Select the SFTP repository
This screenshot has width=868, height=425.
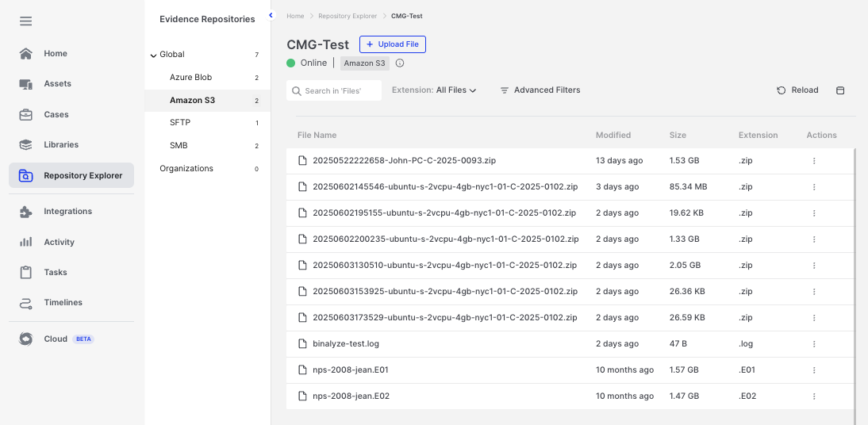[180, 123]
